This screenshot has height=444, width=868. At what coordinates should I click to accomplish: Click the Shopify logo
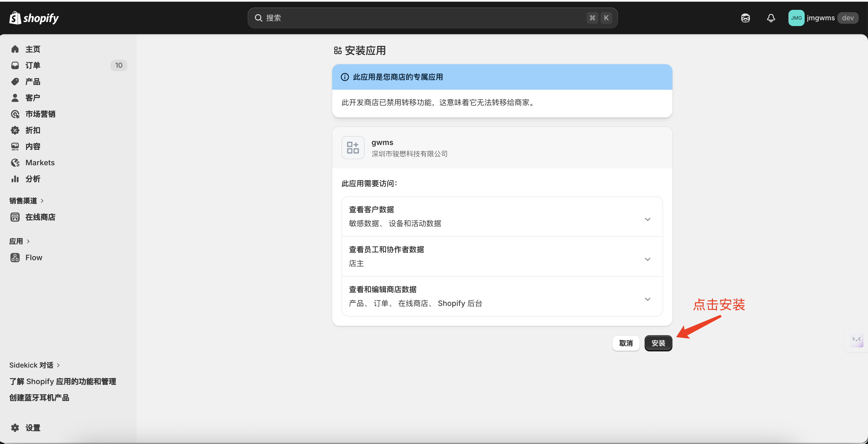pyautogui.click(x=34, y=18)
